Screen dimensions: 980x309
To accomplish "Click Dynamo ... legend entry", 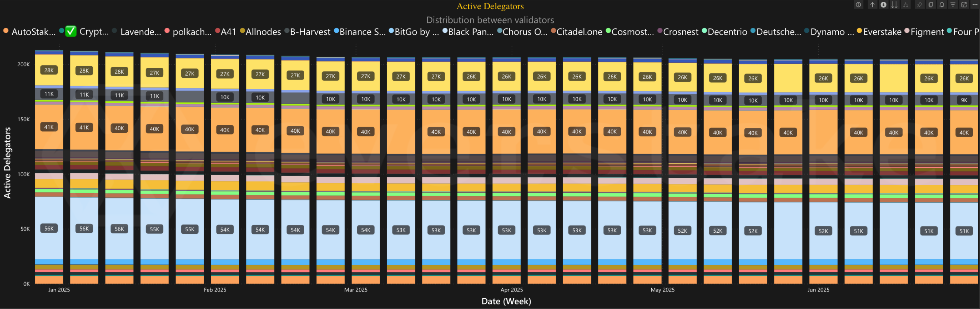I will [829, 32].
